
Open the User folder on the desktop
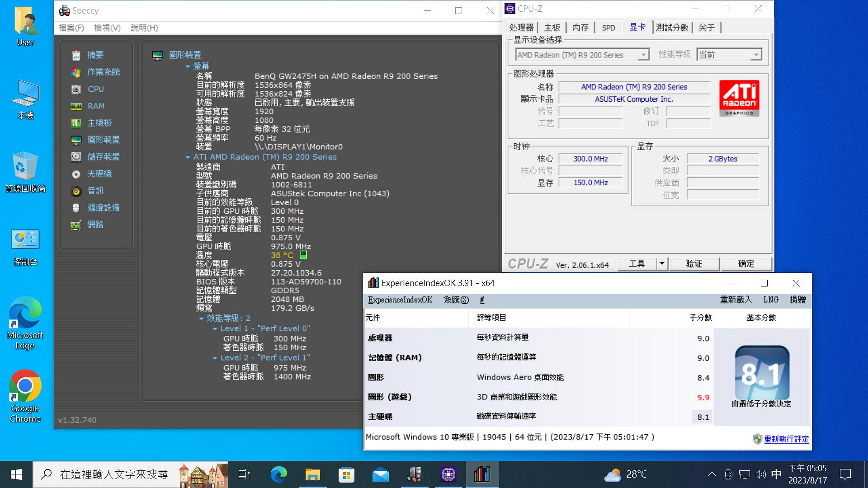click(25, 26)
